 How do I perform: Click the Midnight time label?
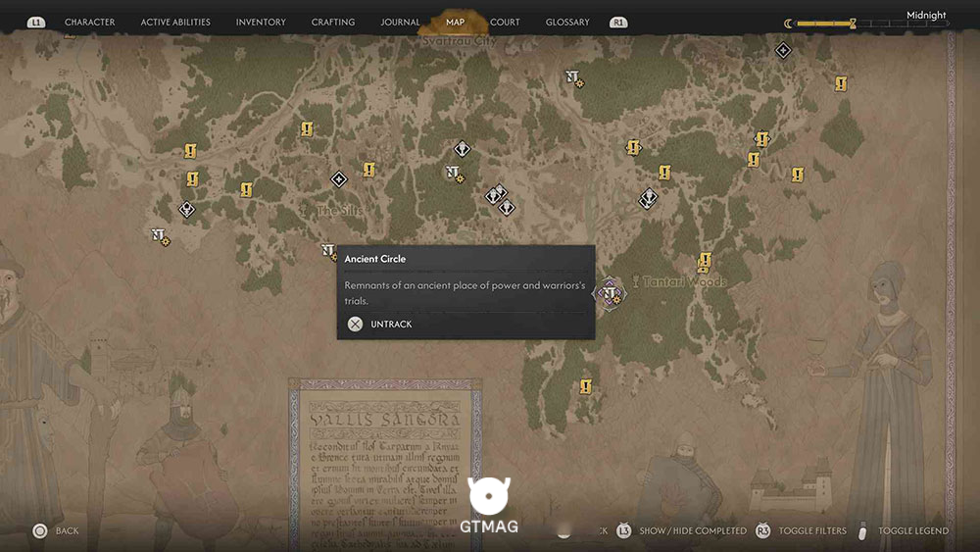[x=926, y=15]
